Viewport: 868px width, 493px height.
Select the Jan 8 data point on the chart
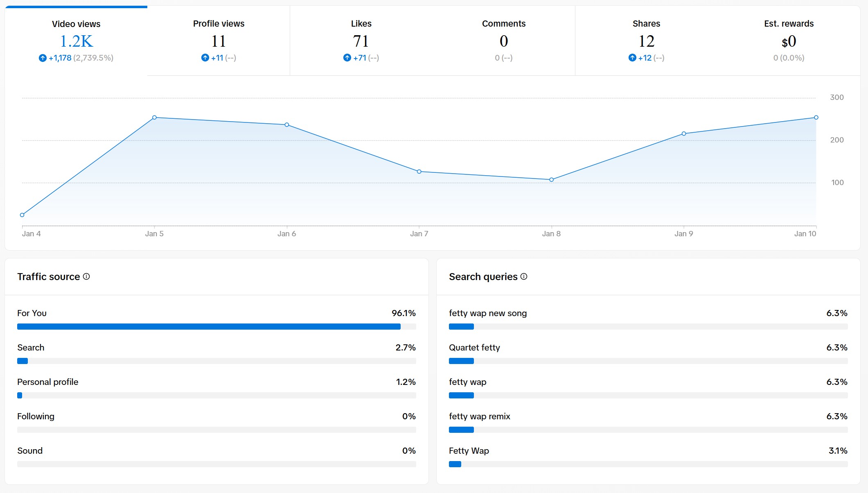(552, 179)
